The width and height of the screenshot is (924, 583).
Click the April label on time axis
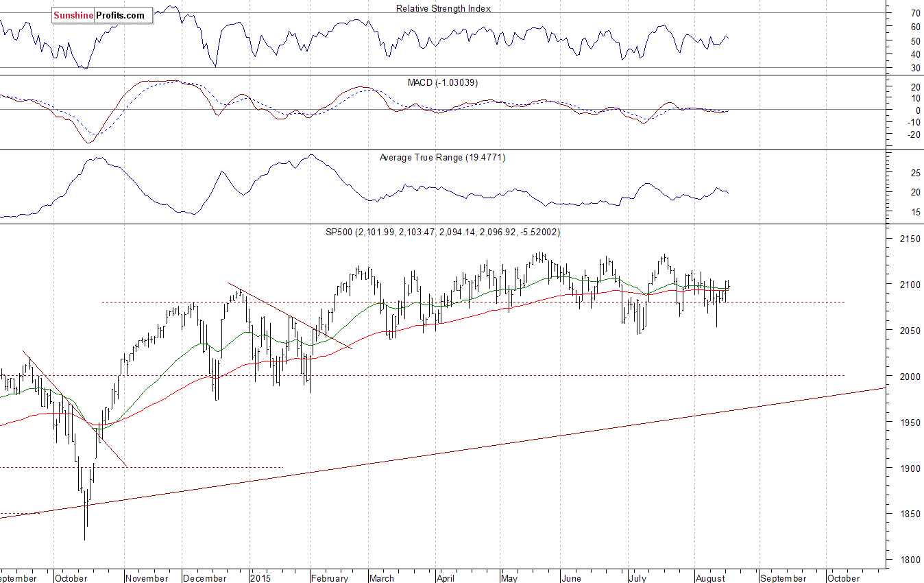446,578
